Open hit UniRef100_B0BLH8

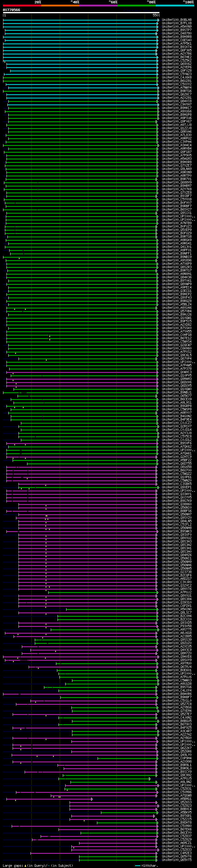click(176, 20)
